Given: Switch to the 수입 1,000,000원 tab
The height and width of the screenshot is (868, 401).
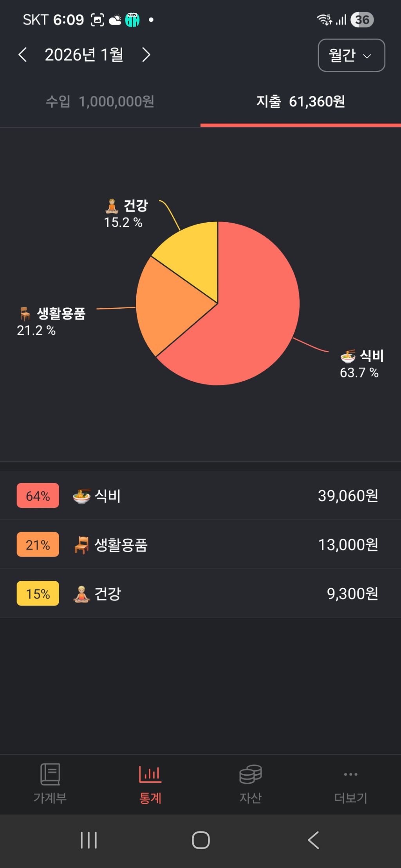Looking at the screenshot, I should click(x=100, y=102).
